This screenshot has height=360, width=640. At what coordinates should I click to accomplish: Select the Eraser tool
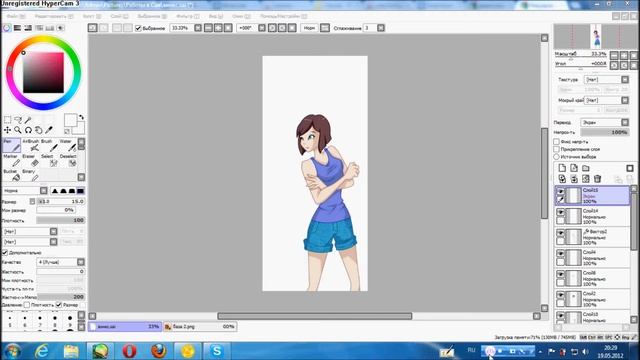click(30, 160)
